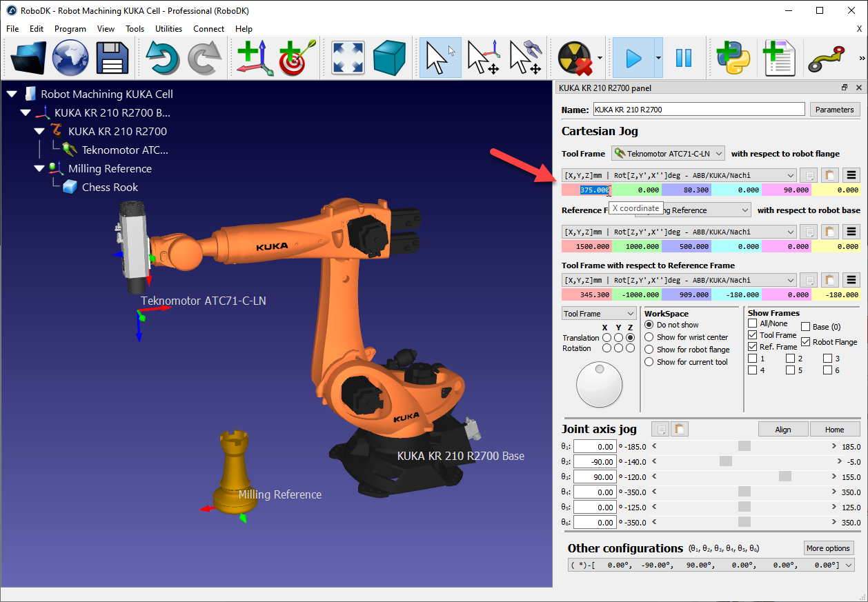Open the Tool Frame dropdown showing Teknomotor ATC71-C-LN
This screenshot has height=602, width=868.
667,153
